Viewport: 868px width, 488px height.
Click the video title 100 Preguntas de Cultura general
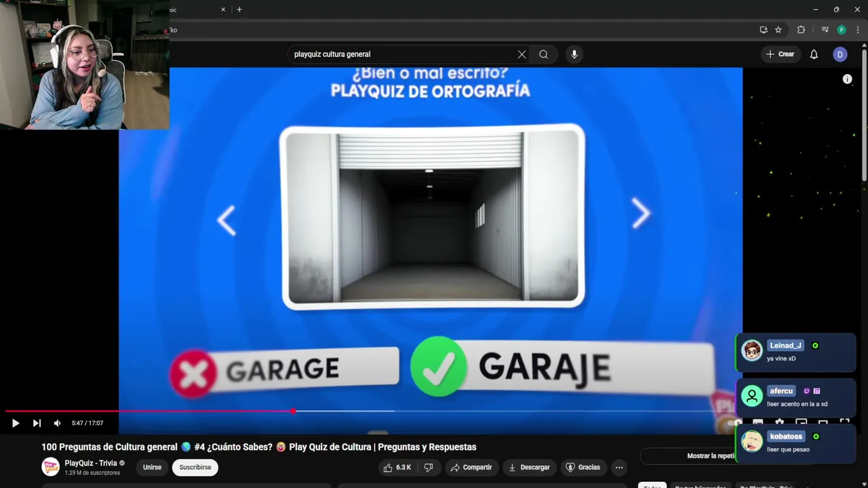click(x=259, y=447)
